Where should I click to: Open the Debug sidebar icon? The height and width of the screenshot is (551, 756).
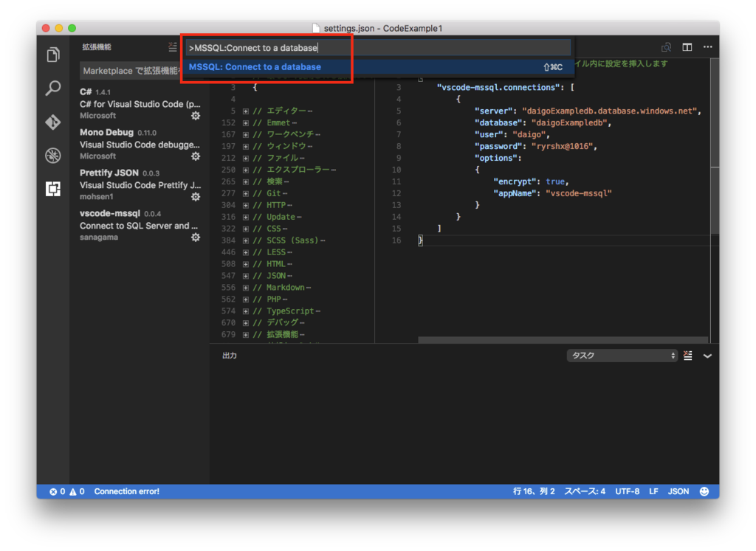click(x=53, y=155)
